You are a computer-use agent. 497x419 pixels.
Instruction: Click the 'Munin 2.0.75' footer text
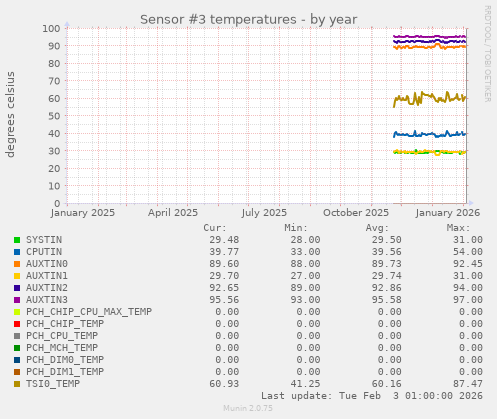[x=248, y=408]
